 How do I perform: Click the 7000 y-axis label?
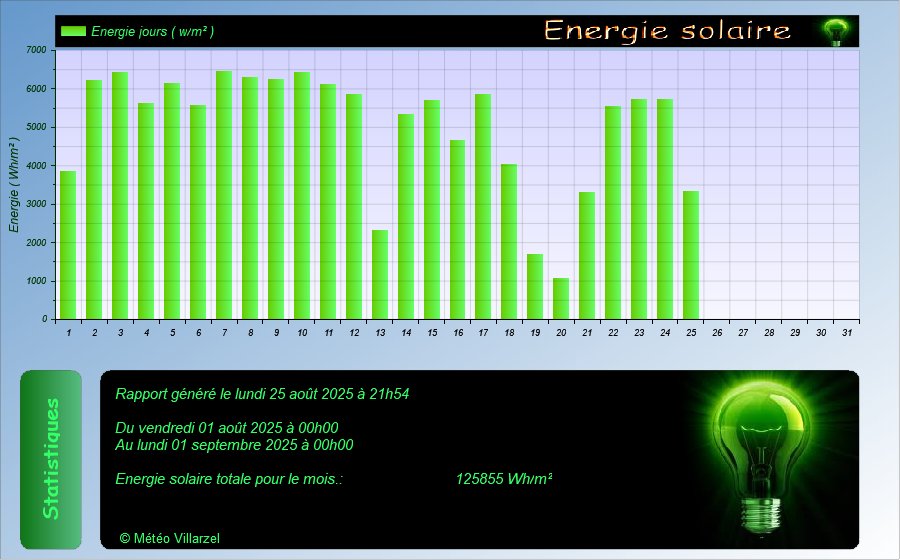point(35,50)
